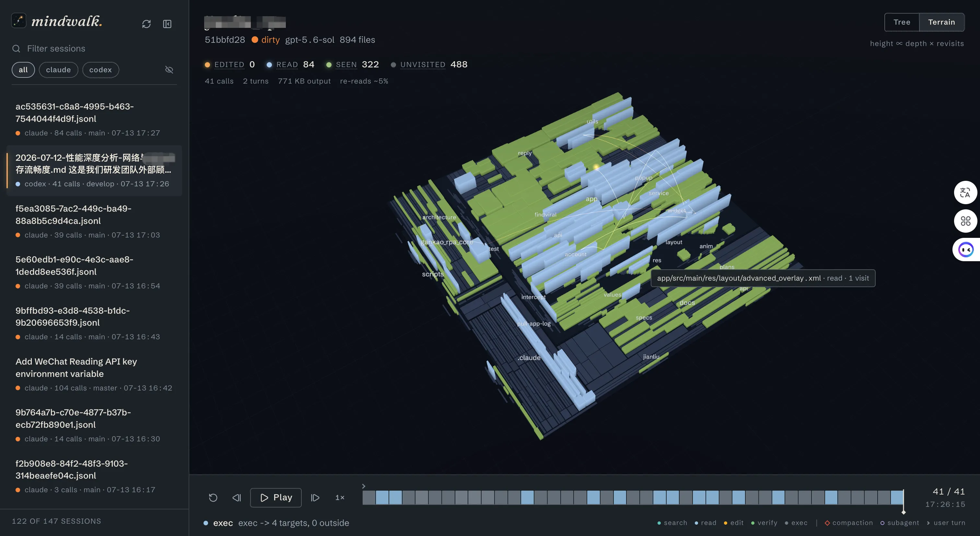The height and width of the screenshot is (536, 980).
Task: Step forward one call
Action: pyautogui.click(x=315, y=497)
